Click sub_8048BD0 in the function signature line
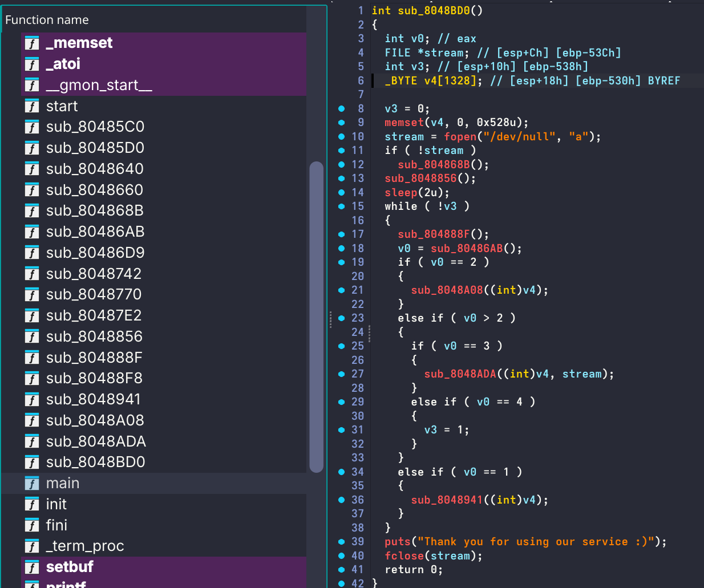The height and width of the screenshot is (588, 704). point(434,11)
